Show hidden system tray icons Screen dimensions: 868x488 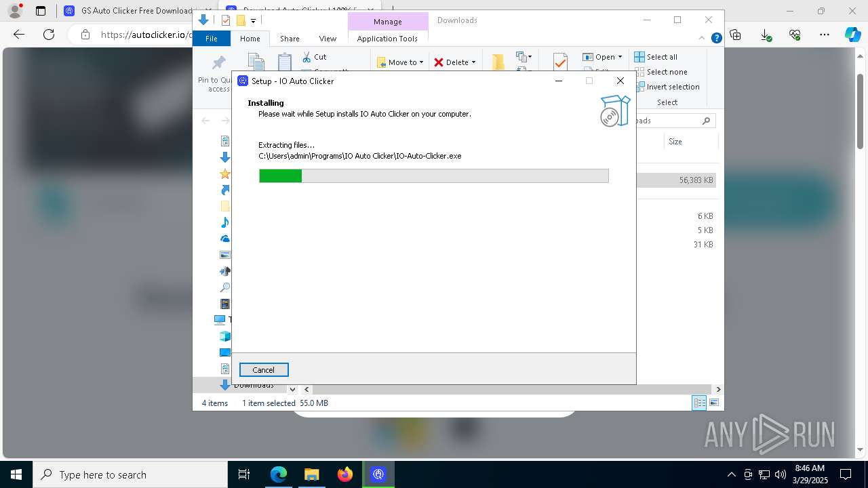coord(731,474)
